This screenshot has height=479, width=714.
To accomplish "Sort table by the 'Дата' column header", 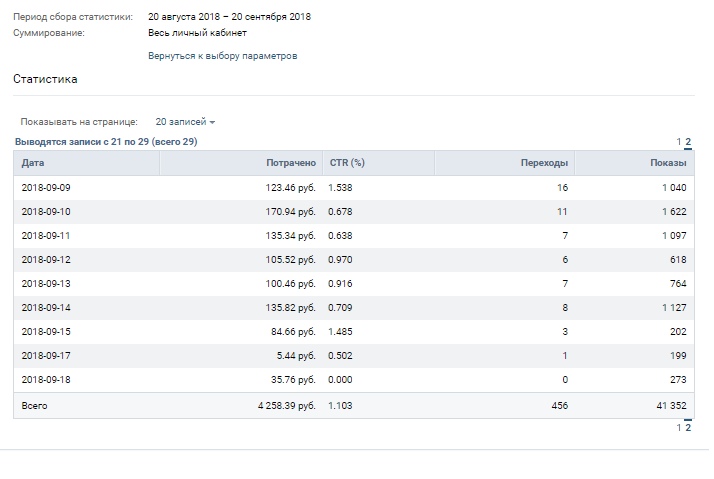I will [33, 163].
